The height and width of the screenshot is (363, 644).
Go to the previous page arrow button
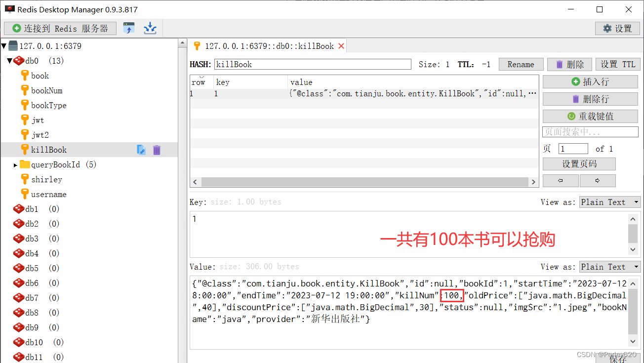tap(561, 181)
